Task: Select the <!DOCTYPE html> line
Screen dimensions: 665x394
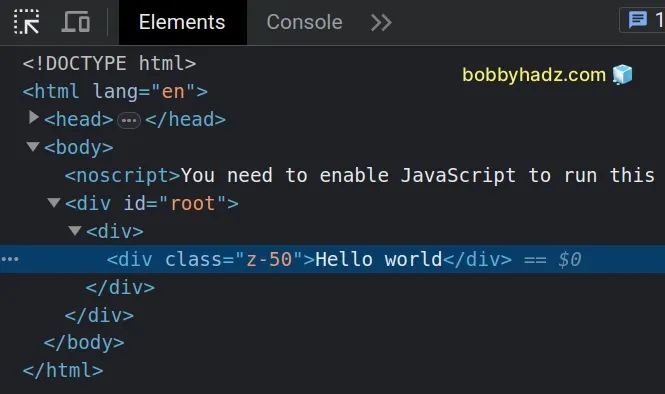Action: click(109, 64)
